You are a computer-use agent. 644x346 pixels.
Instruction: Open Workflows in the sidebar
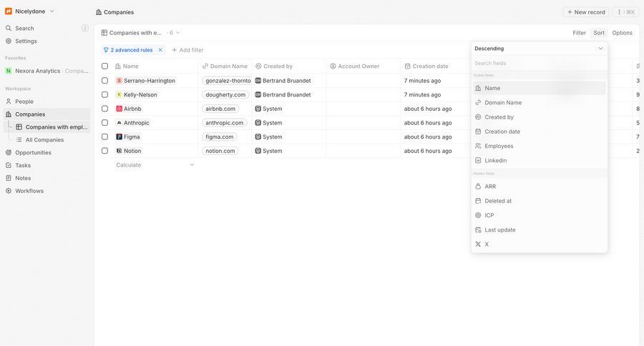(47, 190)
